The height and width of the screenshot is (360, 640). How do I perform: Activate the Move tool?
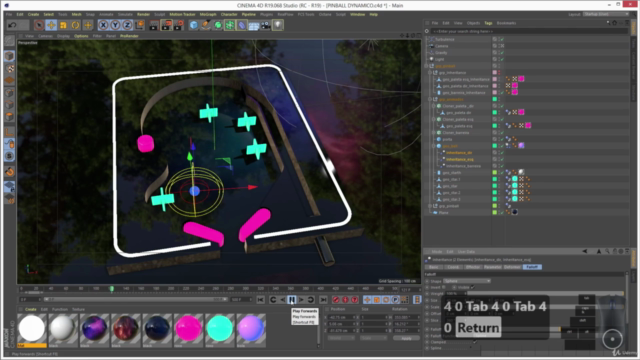(x=51, y=25)
